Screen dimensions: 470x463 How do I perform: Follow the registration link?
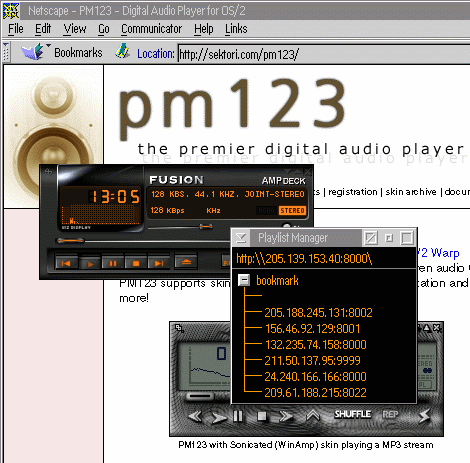(353, 192)
